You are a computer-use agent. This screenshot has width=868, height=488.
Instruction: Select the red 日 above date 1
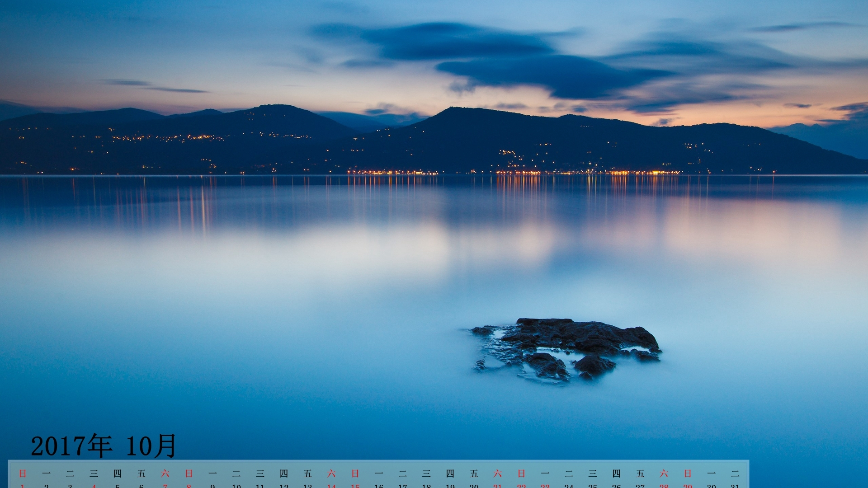23,473
